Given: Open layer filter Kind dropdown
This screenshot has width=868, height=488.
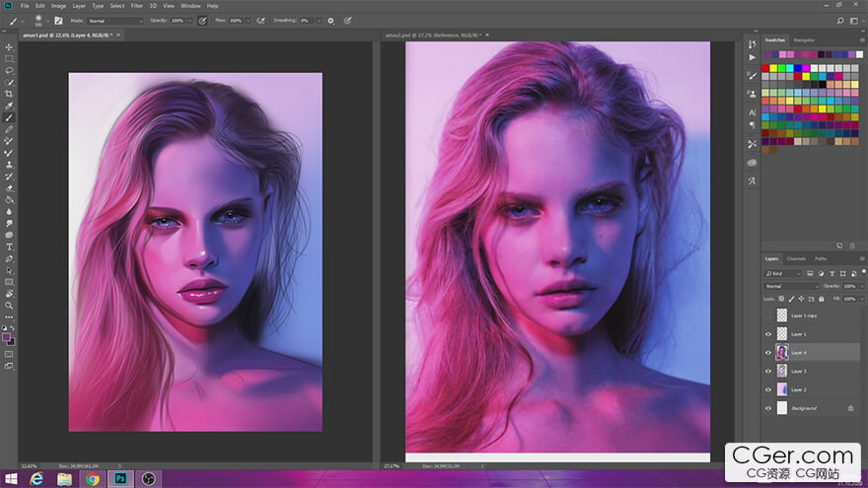Looking at the screenshot, I should pyautogui.click(x=783, y=273).
